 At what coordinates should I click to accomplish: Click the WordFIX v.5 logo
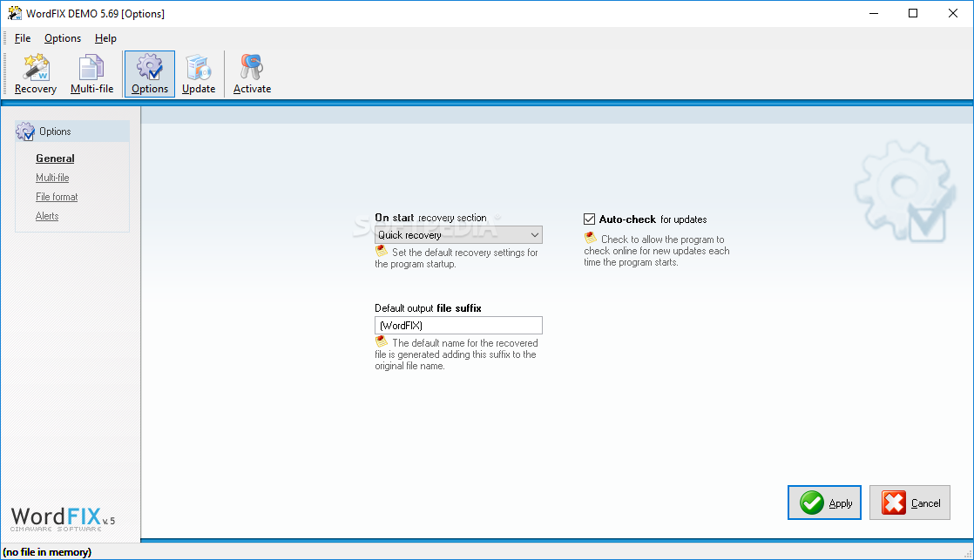(62, 518)
